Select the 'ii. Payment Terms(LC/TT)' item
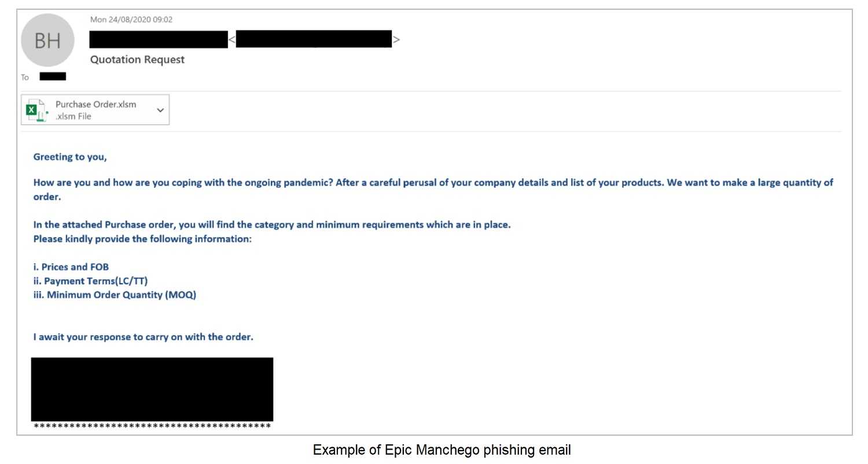The image size is (868, 464). (94, 281)
